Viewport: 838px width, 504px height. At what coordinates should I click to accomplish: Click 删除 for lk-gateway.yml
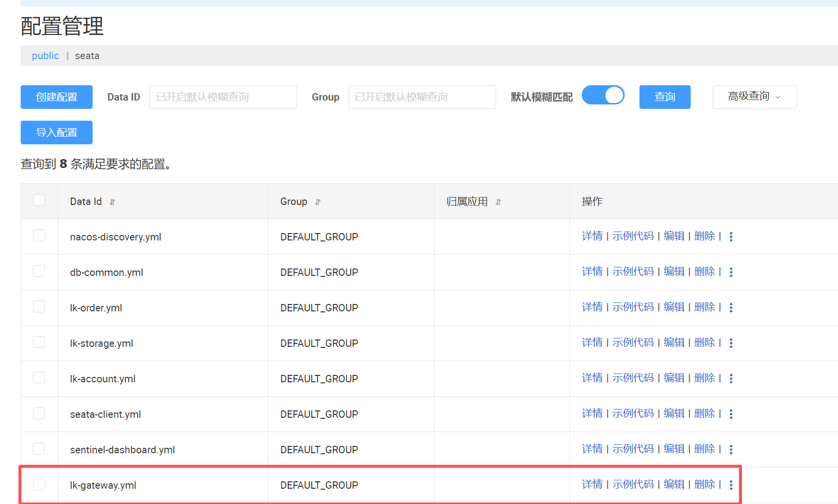pos(704,484)
